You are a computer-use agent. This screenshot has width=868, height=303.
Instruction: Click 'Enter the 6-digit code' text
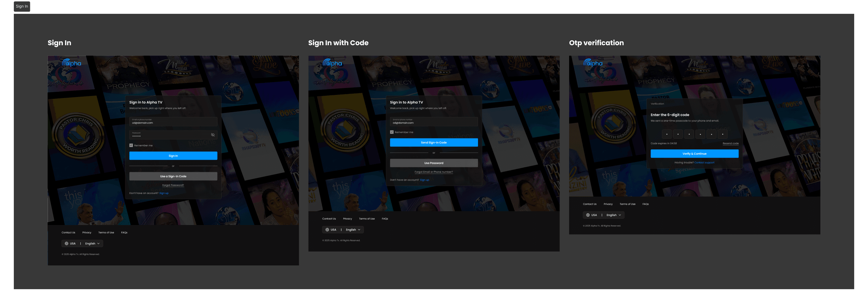tap(670, 115)
